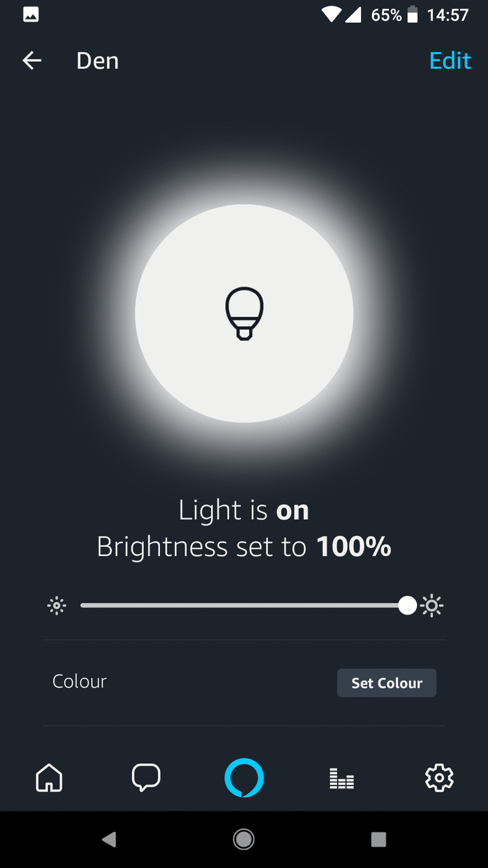
Task: Open the Home tab icon
Action: (x=49, y=777)
